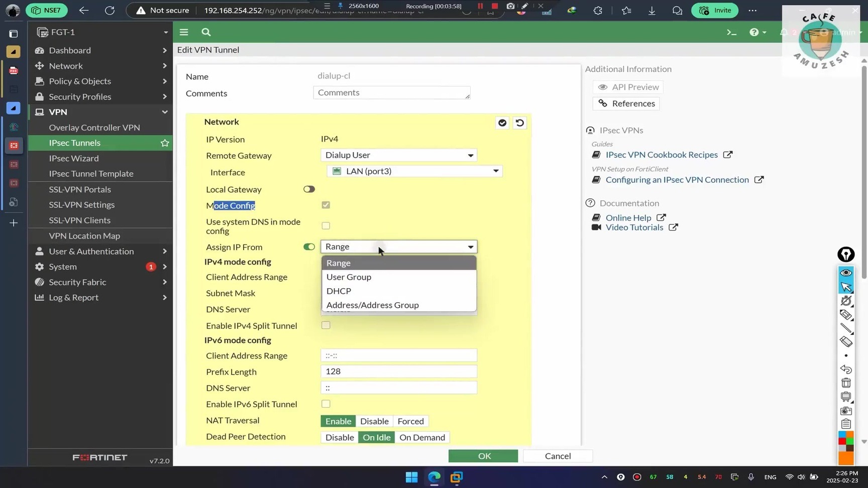Viewport: 868px width, 488px height.
Task: Open the browser downloads icon
Action: click(x=652, y=10)
